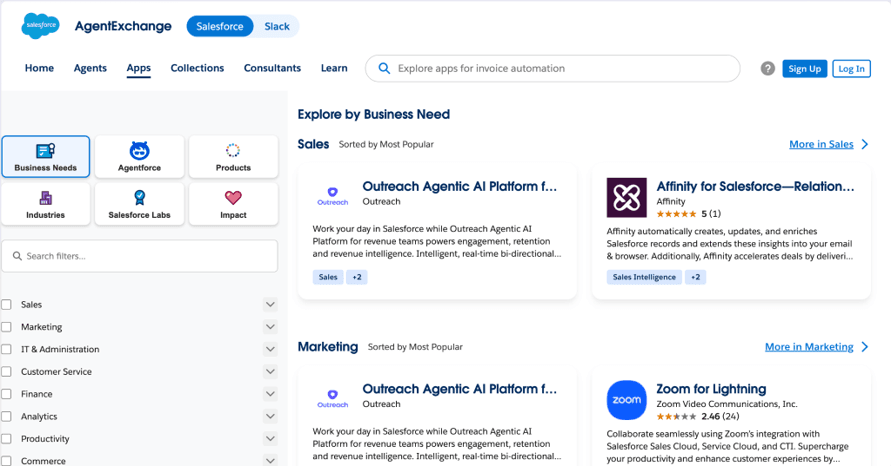Click the search magnifier icon in top bar
Viewport: 891px width, 466px height.
point(384,68)
